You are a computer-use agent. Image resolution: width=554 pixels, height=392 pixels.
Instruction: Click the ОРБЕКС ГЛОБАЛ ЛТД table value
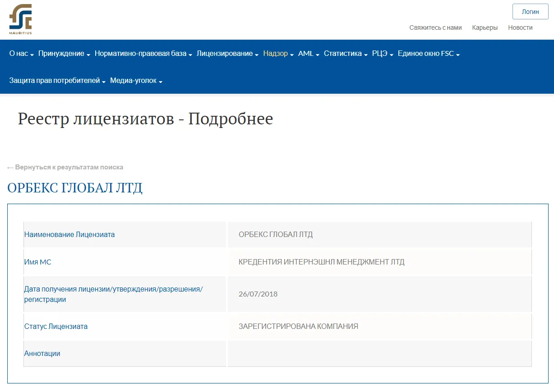coord(276,234)
